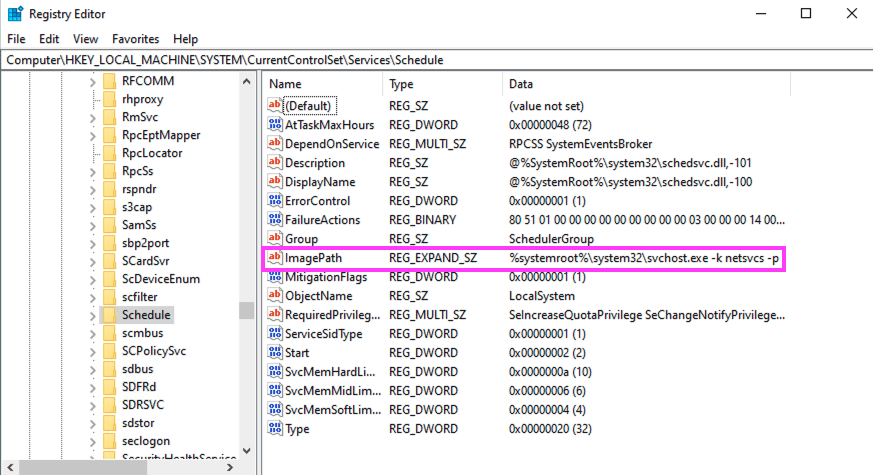Click the FailureActions binary value icon
873x475 pixels.
click(x=274, y=219)
